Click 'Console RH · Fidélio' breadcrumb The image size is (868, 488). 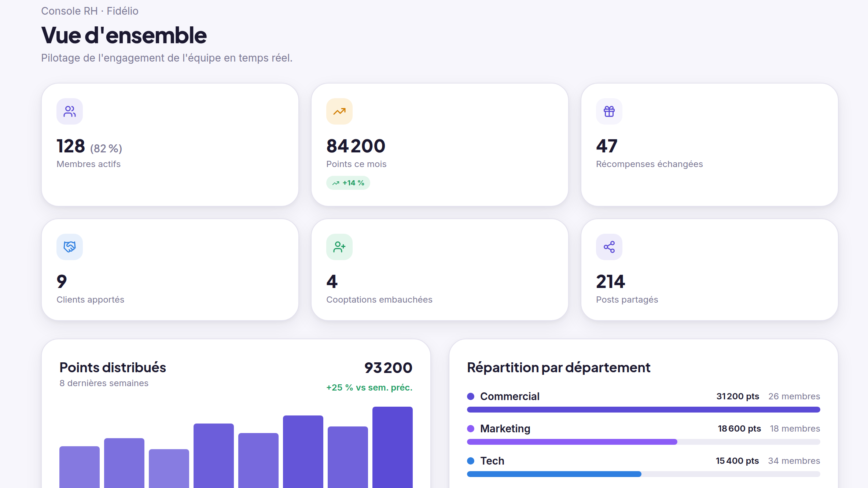click(90, 11)
